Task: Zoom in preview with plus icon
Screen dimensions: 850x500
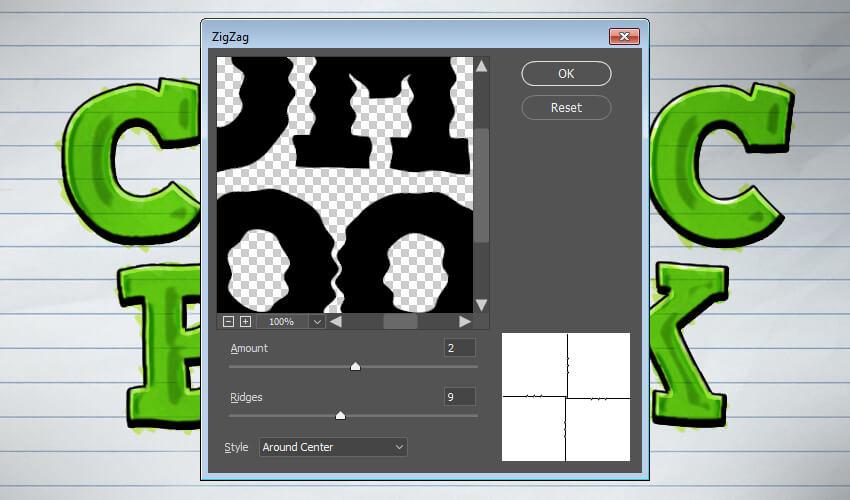Action: tap(246, 322)
